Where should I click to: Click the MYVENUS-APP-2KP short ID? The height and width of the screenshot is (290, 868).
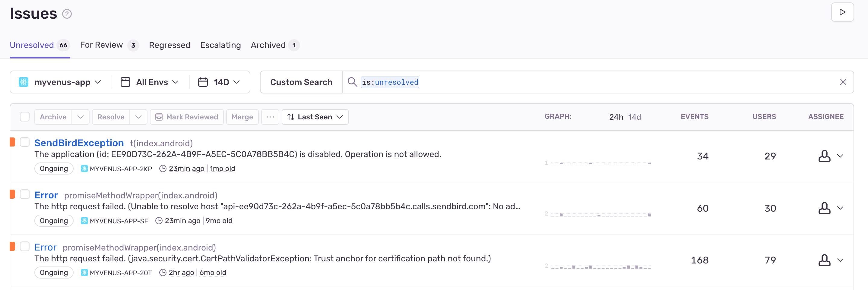[x=121, y=169]
